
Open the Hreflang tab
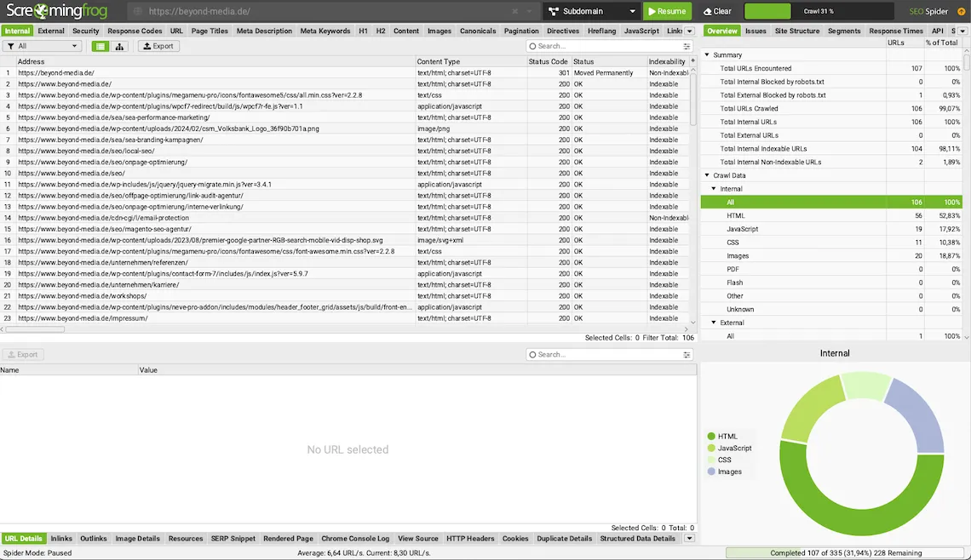tap(602, 31)
